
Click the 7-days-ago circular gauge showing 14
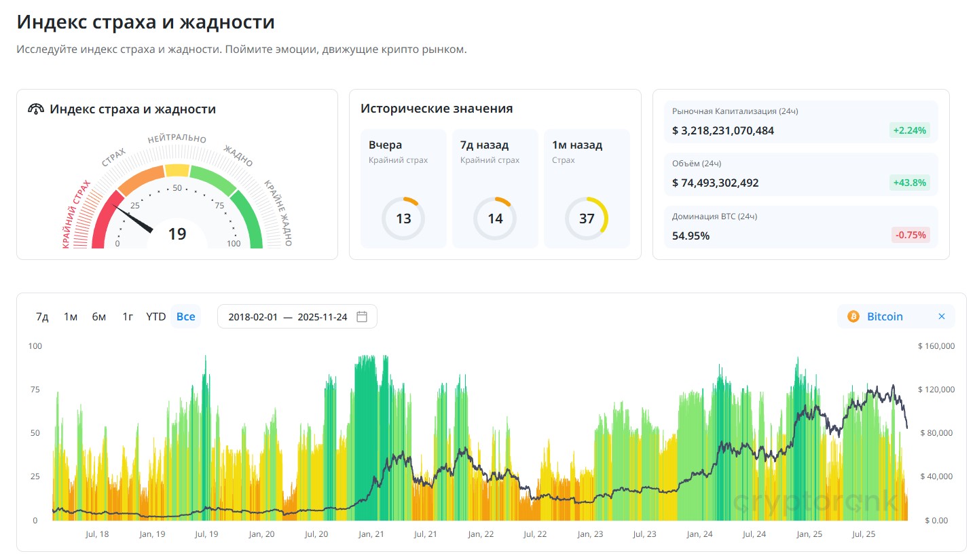(495, 219)
